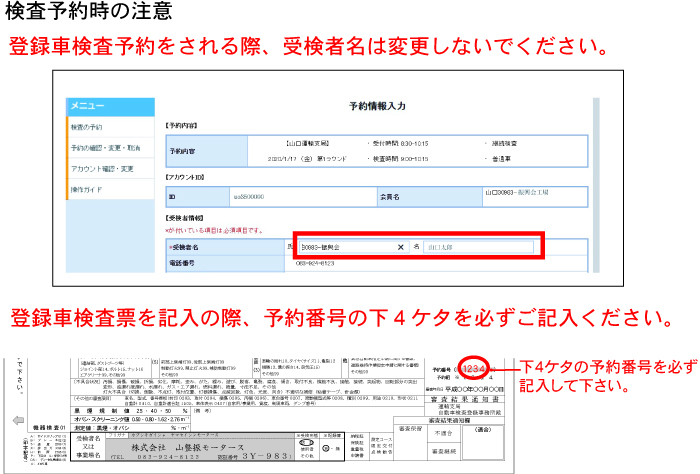Image resolution: width=700 pixels, height=474 pixels.
Task: Click the 電話番号 phone number value
Action: (320, 266)
